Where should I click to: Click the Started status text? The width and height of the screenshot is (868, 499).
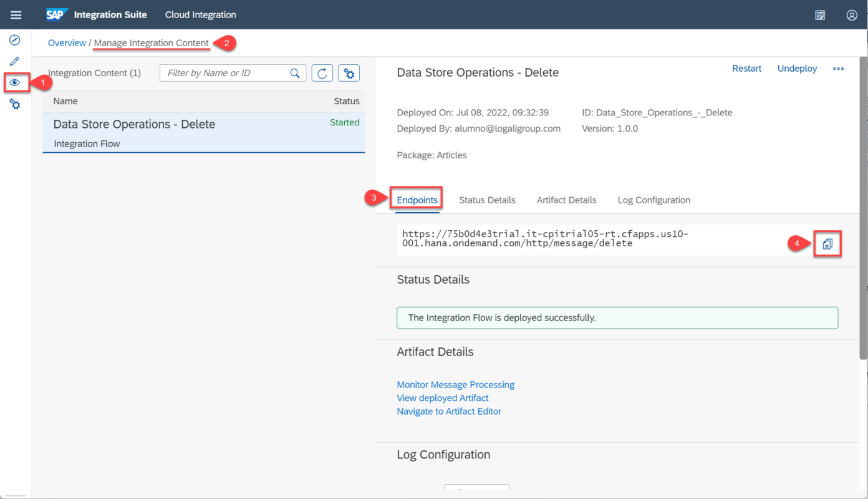click(345, 123)
